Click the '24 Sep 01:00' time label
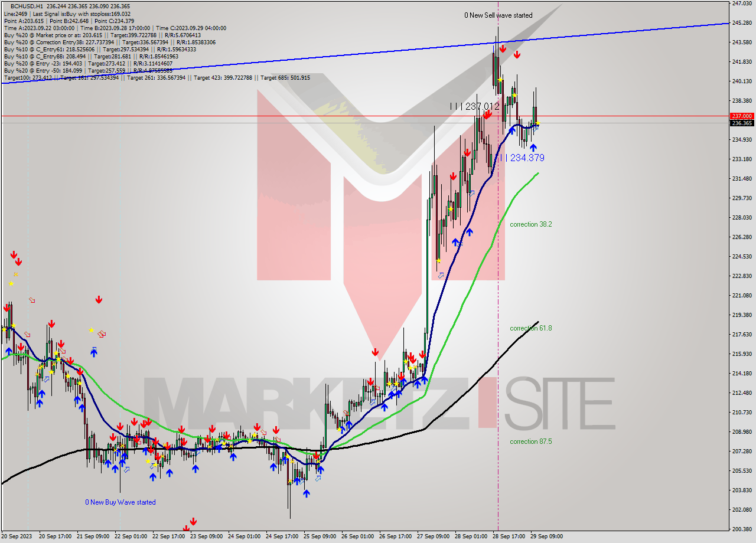The image size is (756, 543). [x=245, y=537]
